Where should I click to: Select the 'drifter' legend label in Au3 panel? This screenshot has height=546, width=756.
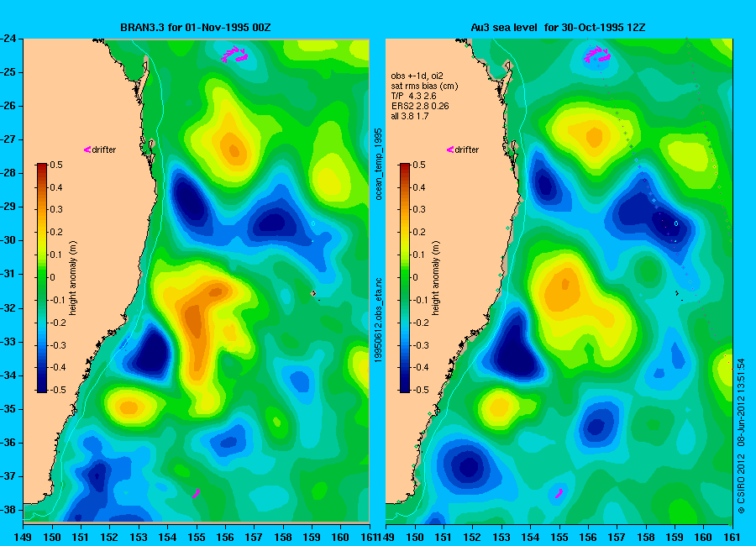click(x=467, y=150)
